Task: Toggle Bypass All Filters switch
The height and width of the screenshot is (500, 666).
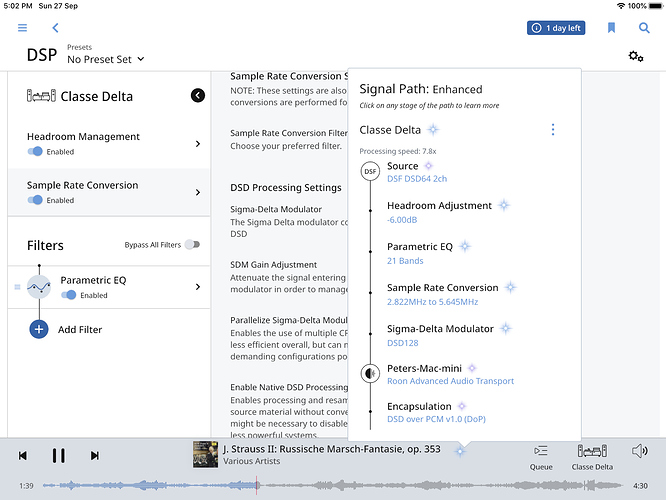Action: (192, 244)
